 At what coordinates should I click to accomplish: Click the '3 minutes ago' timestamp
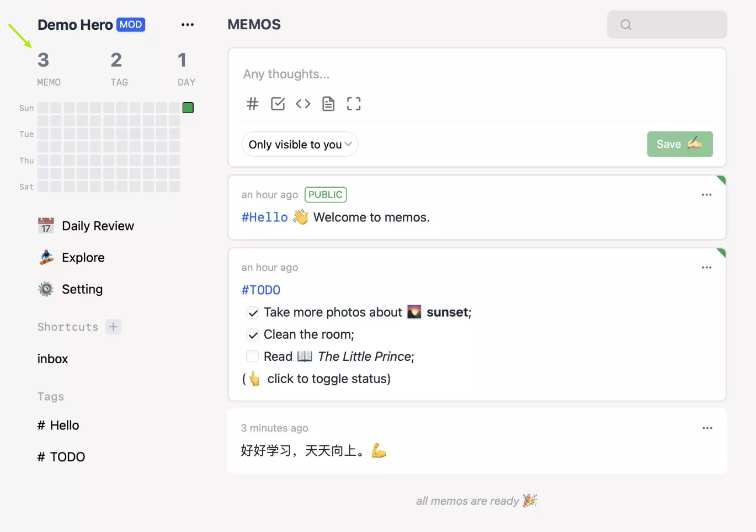point(274,428)
